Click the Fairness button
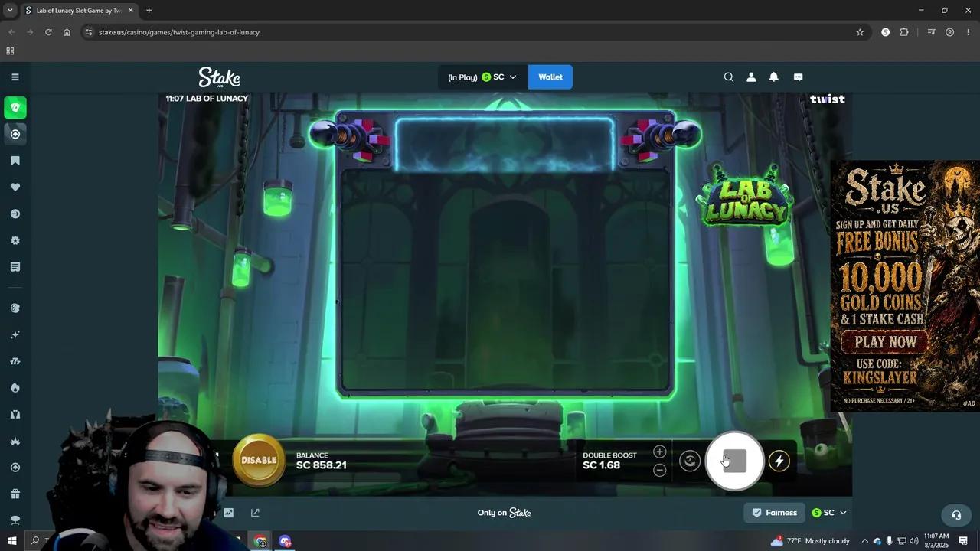The height and width of the screenshot is (551, 980). [x=775, y=513]
